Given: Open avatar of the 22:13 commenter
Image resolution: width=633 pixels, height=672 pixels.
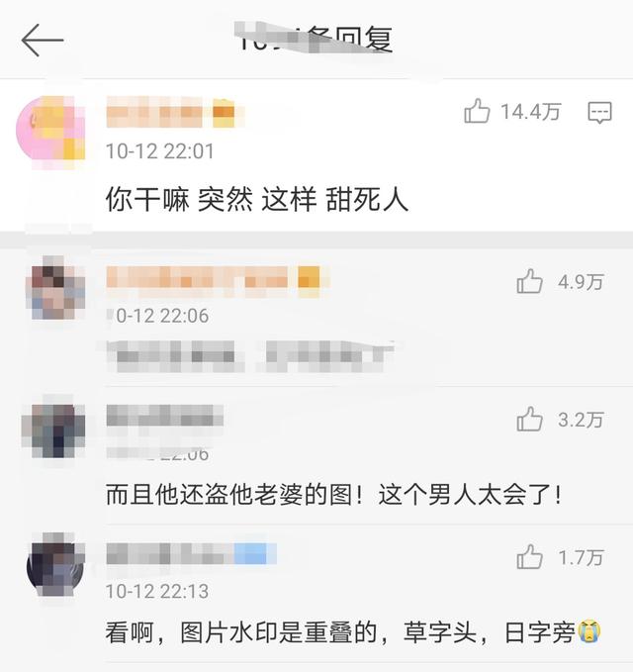Looking at the screenshot, I should tap(55, 565).
